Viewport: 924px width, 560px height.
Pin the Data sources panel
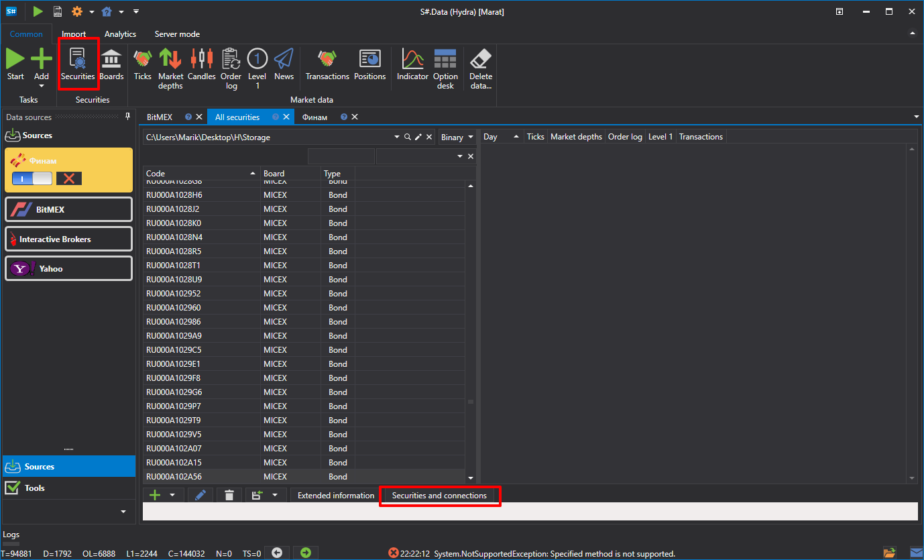(128, 117)
